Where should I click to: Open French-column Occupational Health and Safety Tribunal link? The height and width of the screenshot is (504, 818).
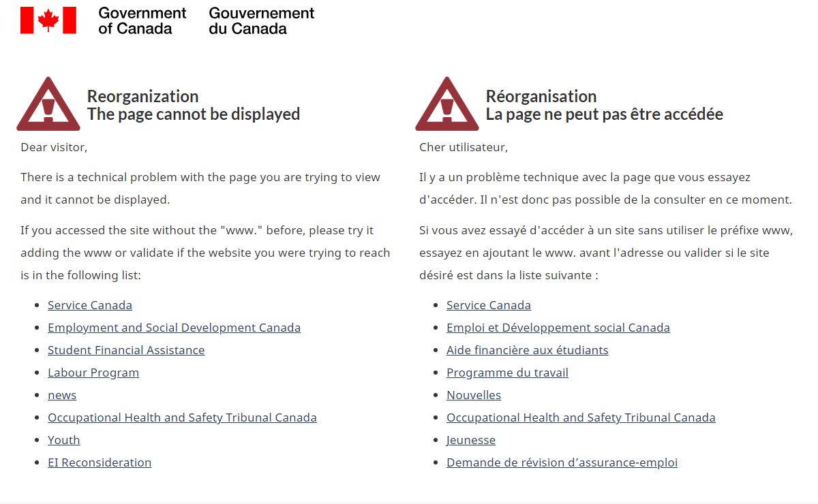[581, 418]
